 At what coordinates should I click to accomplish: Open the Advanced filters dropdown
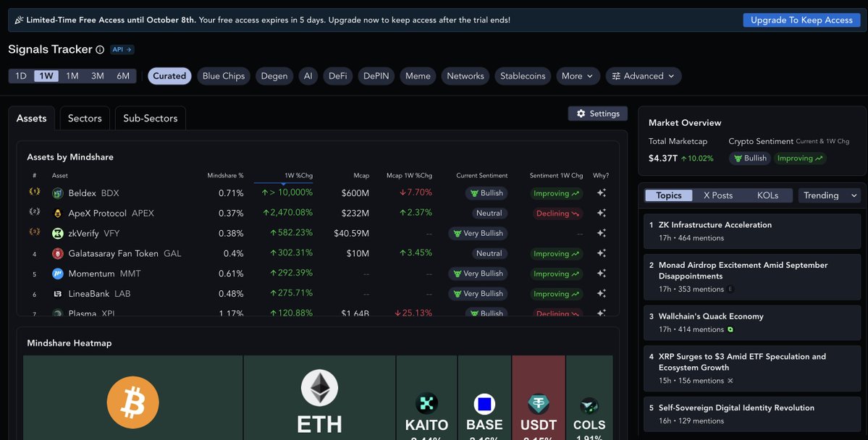coord(644,76)
